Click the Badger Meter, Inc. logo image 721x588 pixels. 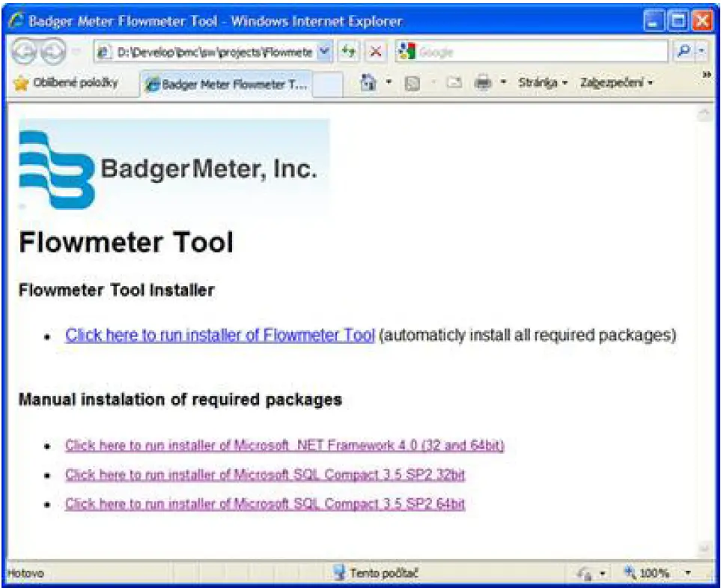[174, 166]
